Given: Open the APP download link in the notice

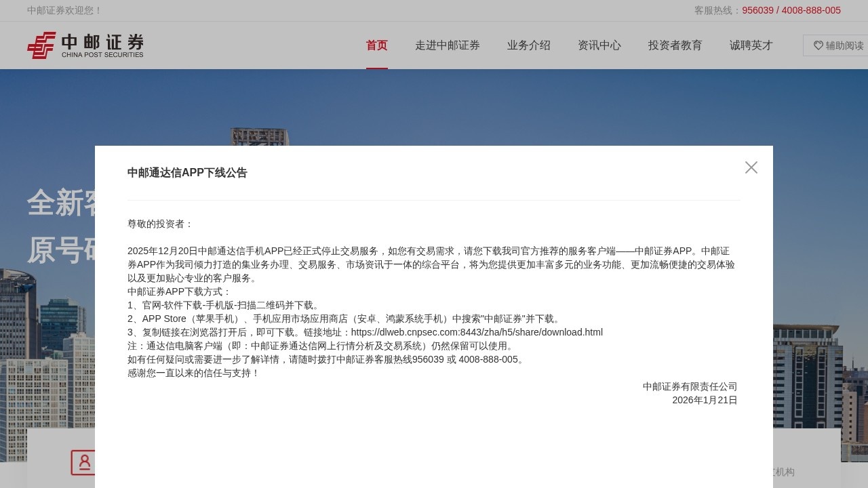Looking at the screenshot, I should coord(477,332).
